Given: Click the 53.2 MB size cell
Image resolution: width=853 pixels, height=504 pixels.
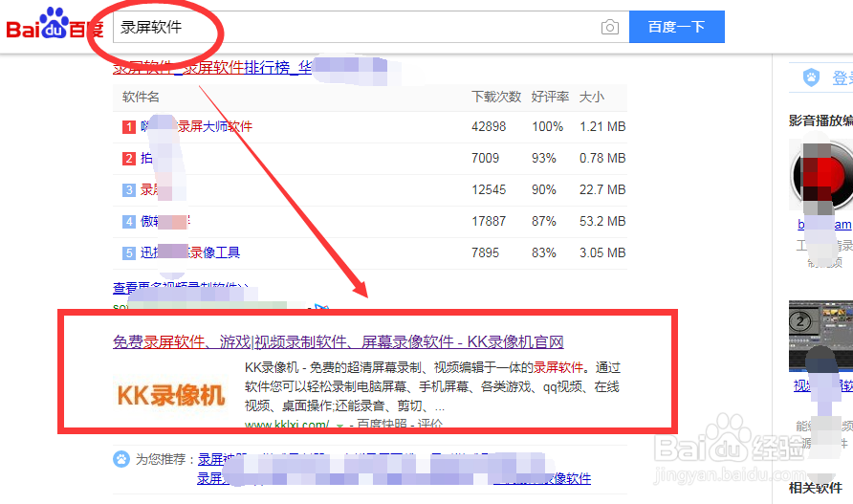Looking at the screenshot, I should (x=602, y=222).
